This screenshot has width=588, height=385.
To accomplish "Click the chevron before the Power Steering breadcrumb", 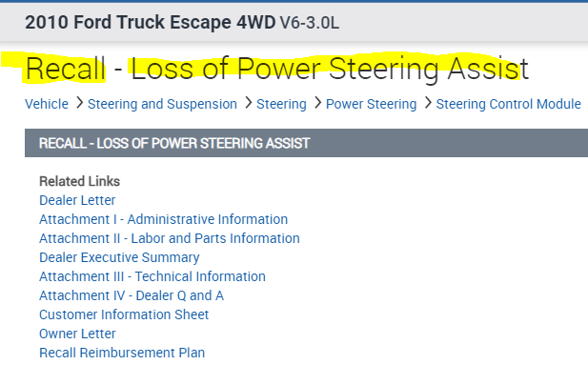I will coord(316,103).
